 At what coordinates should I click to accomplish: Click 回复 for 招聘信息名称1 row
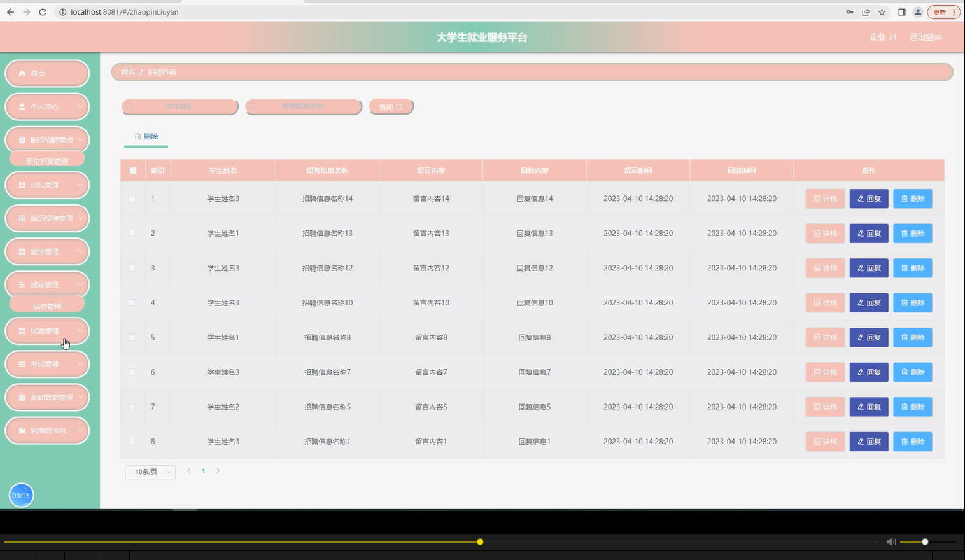(869, 442)
